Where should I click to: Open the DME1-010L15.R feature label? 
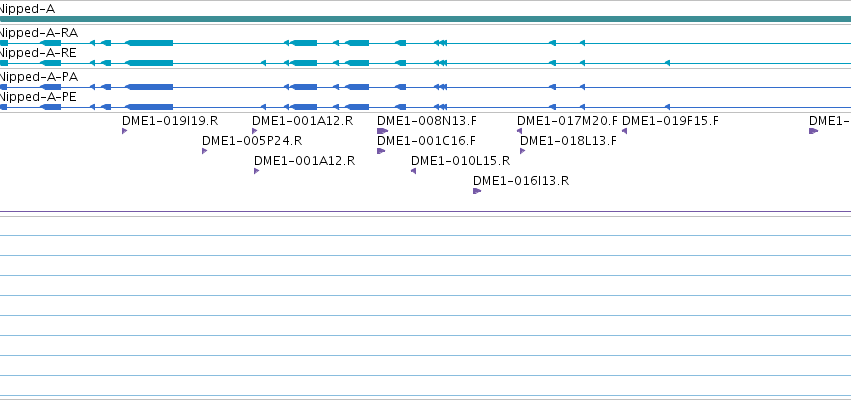pos(460,161)
